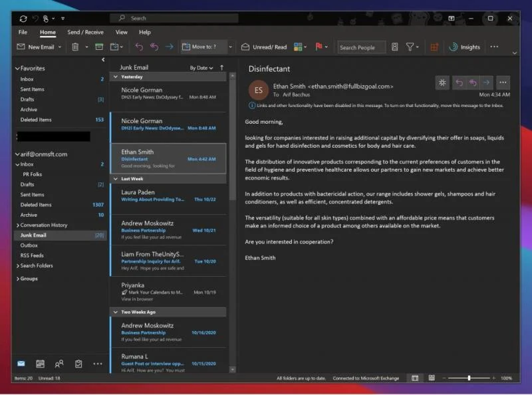This screenshot has height=395, width=532.
Task: Open Priyanka's calendar message
Action: (x=168, y=292)
